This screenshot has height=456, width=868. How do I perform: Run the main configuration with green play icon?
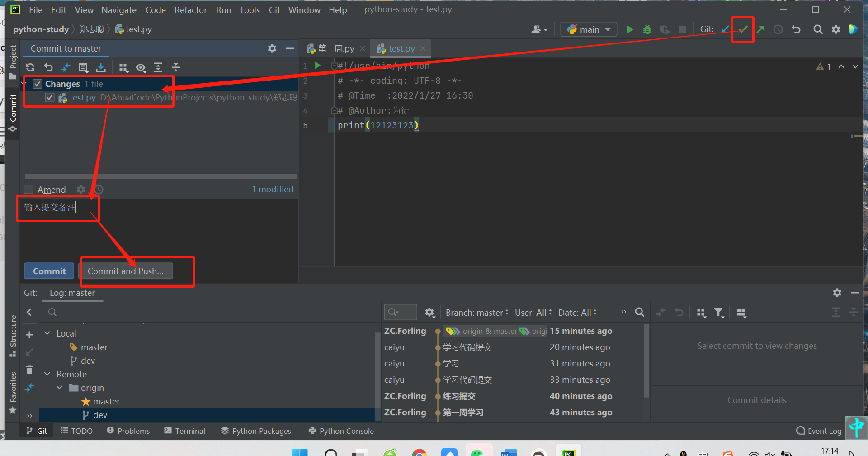point(630,29)
